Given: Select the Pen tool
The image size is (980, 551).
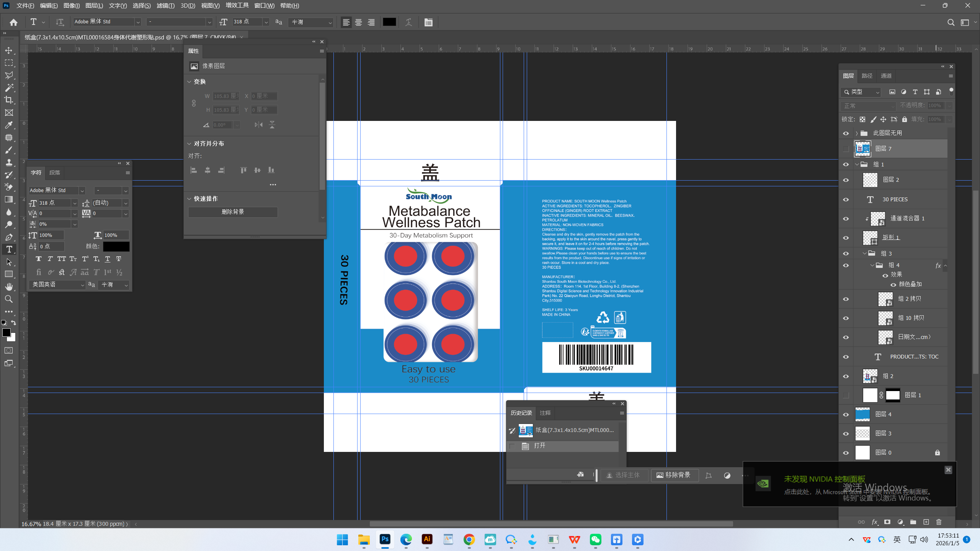Looking at the screenshot, I should [9, 237].
